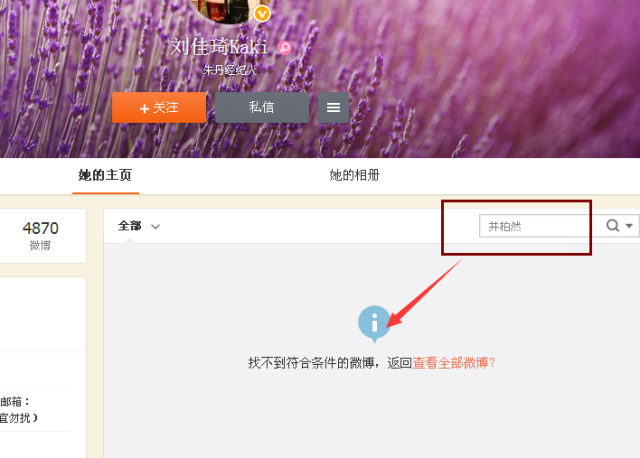Expand the advanced search dropdown arrow
640x458 pixels.
629,225
